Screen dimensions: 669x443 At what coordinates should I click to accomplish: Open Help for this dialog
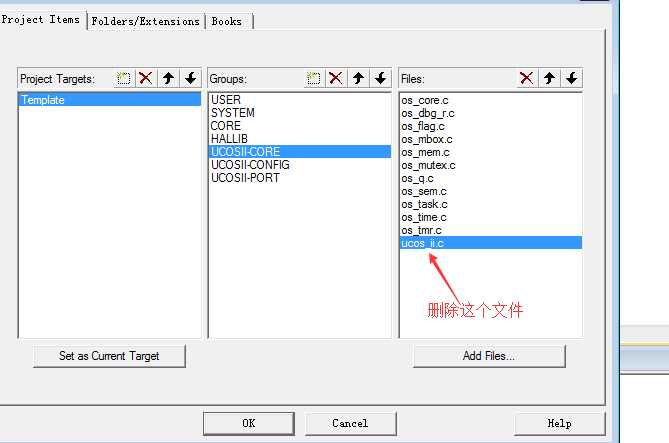click(559, 423)
